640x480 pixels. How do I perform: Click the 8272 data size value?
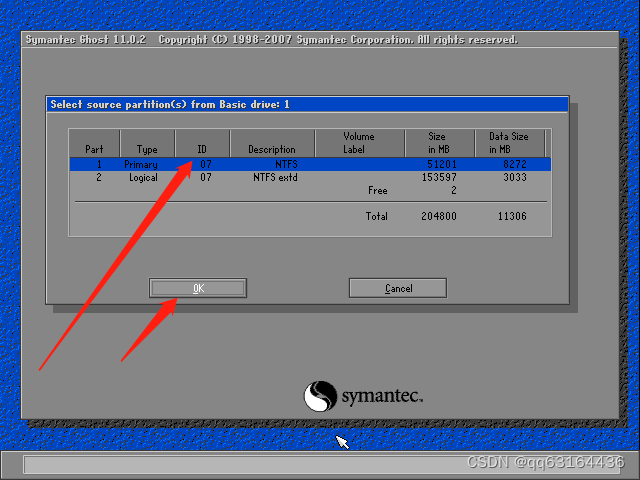515,164
